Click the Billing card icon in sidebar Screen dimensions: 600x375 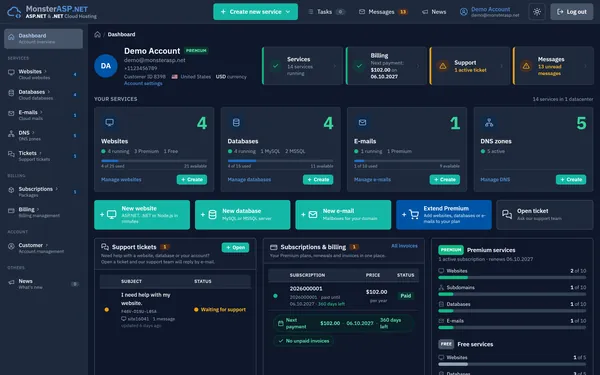(11, 210)
